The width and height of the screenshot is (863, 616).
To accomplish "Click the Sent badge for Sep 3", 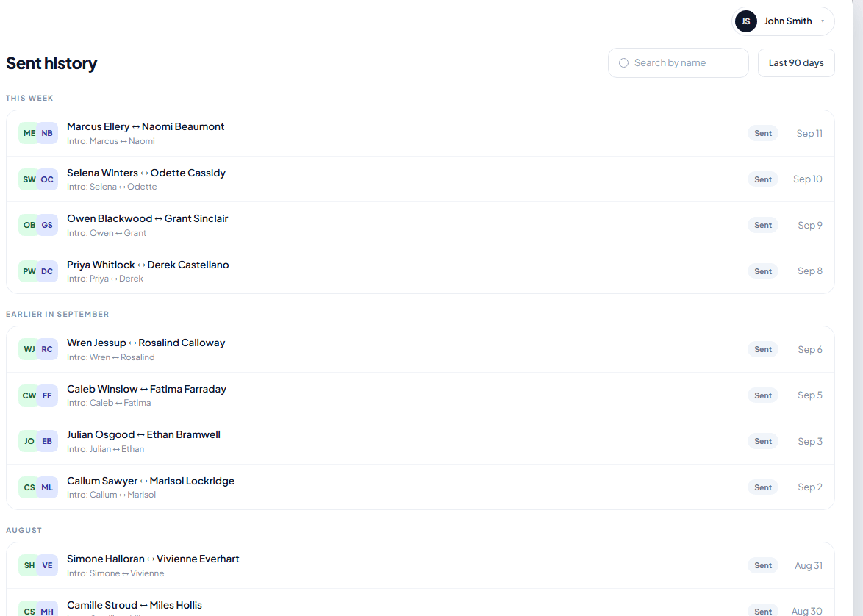I will [763, 441].
